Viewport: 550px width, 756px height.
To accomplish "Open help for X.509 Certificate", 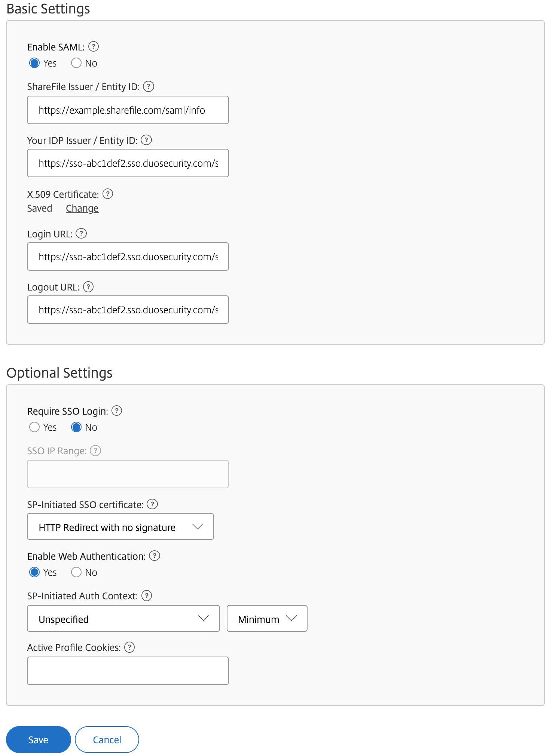I will pos(108,194).
